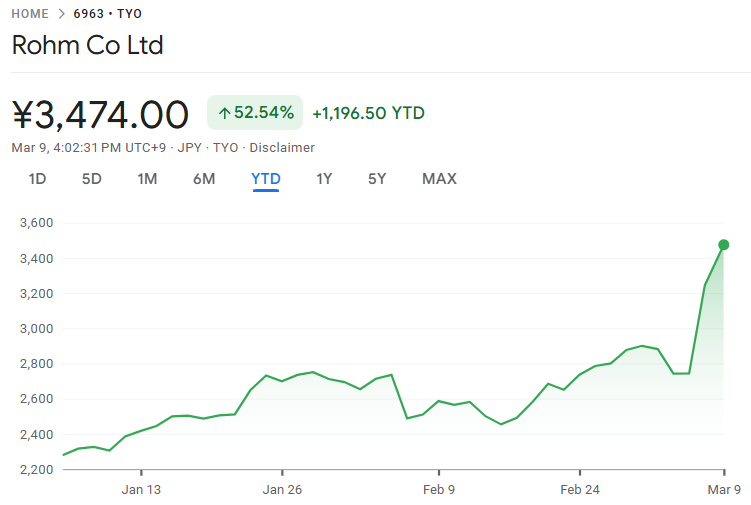This screenshot has width=751, height=505.
Task: Click the Jan 13 axis label
Action: (141, 490)
